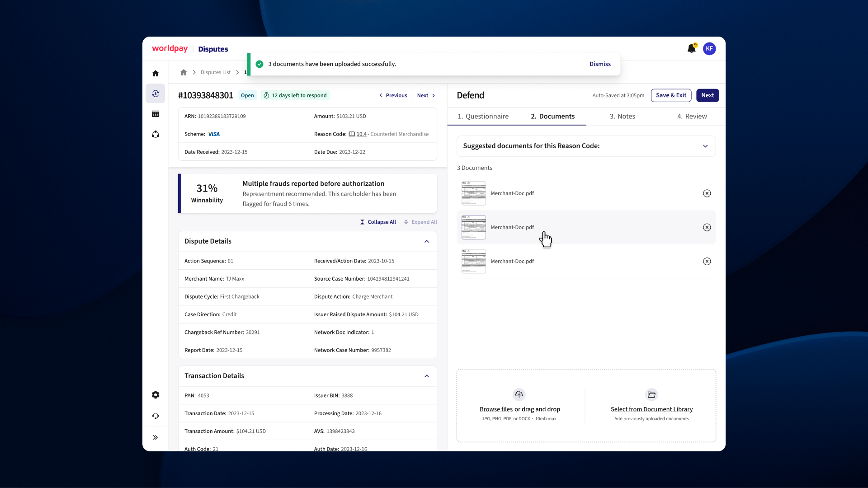Click Merchant Name value TJ Maxx
The width and height of the screenshot is (868, 488).
click(x=235, y=279)
